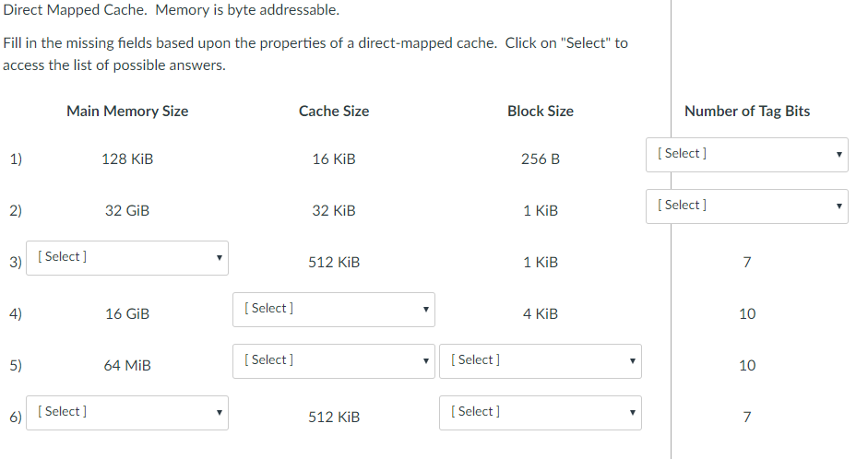Click the 4 KiB block size value
868x459 pixels.
coord(541,314)
